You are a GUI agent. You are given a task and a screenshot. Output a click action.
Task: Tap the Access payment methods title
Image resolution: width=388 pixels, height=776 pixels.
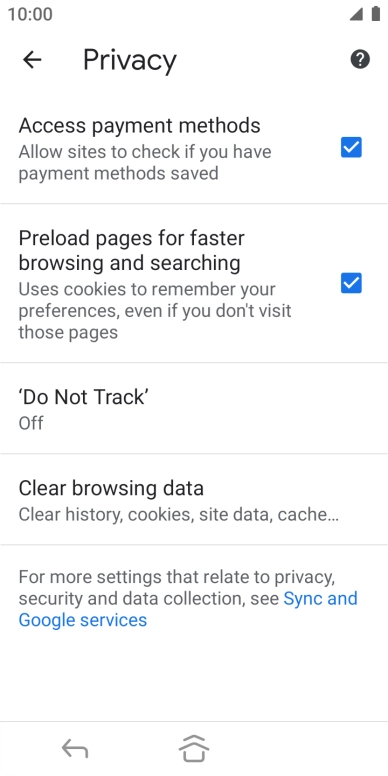click(140, 126)
